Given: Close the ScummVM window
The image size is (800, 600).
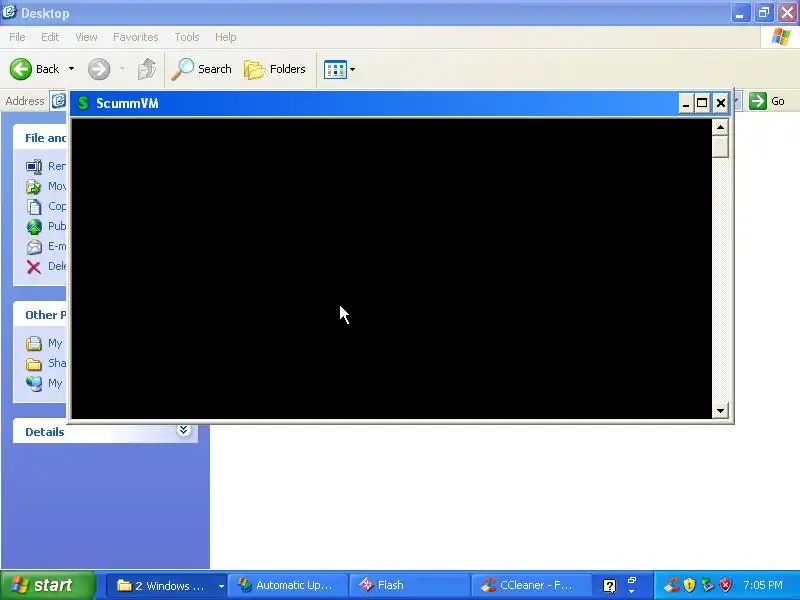Looking at the screenshot, I should click(x=720, y=104).
